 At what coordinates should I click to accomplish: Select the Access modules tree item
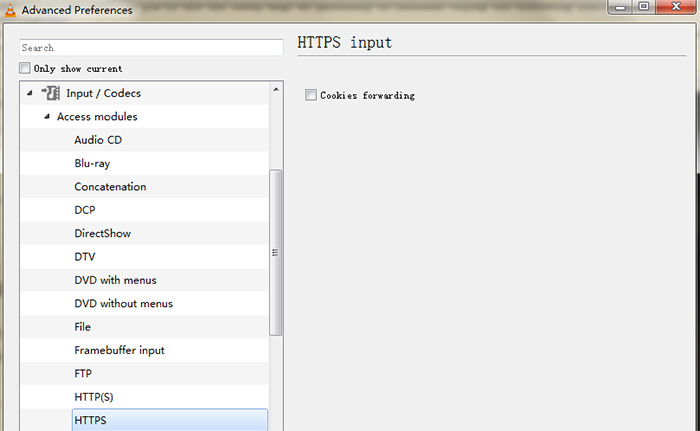point(97,117)
